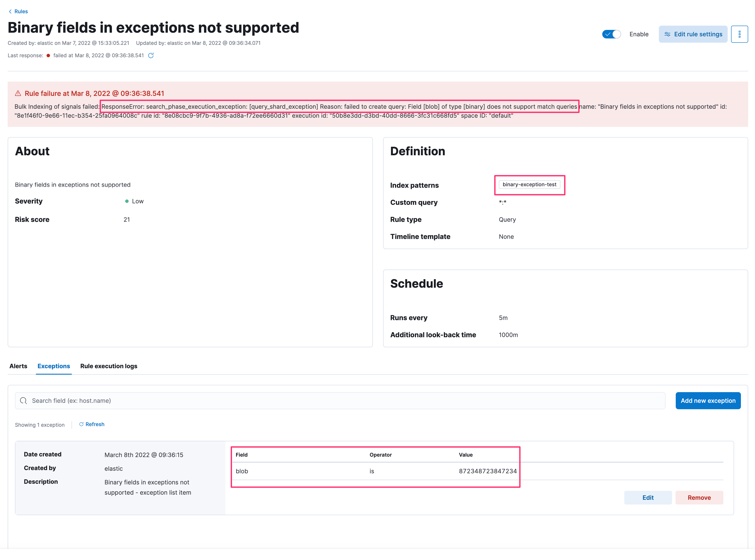The image size is (755, 560).
Task: Navigate back via the Rules link
Action: click(x=22, y=11)
